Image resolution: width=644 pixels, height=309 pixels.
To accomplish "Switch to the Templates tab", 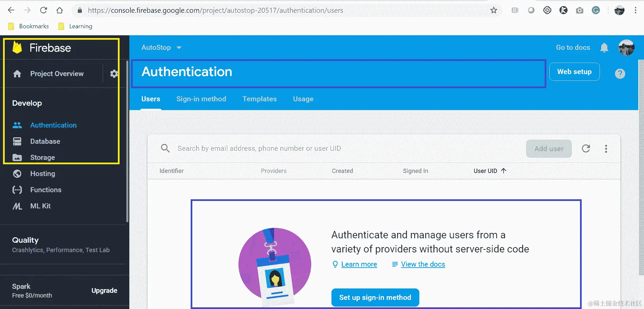I will click(259, 99).
